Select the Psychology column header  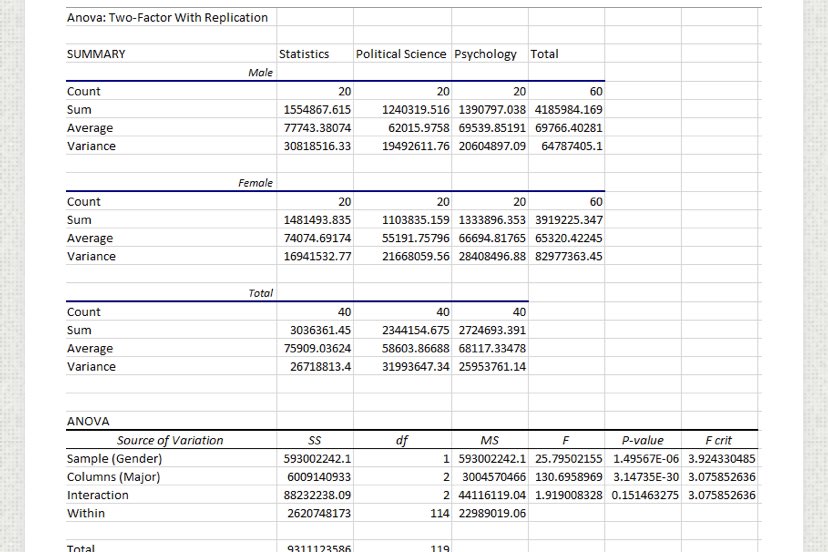485,54
